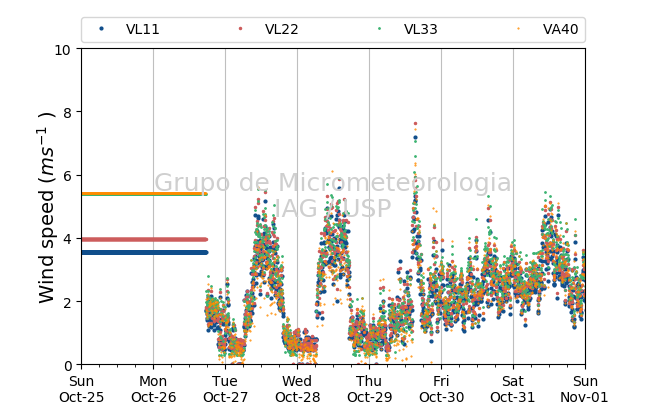Image resolution: width=650 pixels, height=409 pixels.
Task: Click the y-axis tick label 2
Action: pos(68,303)
